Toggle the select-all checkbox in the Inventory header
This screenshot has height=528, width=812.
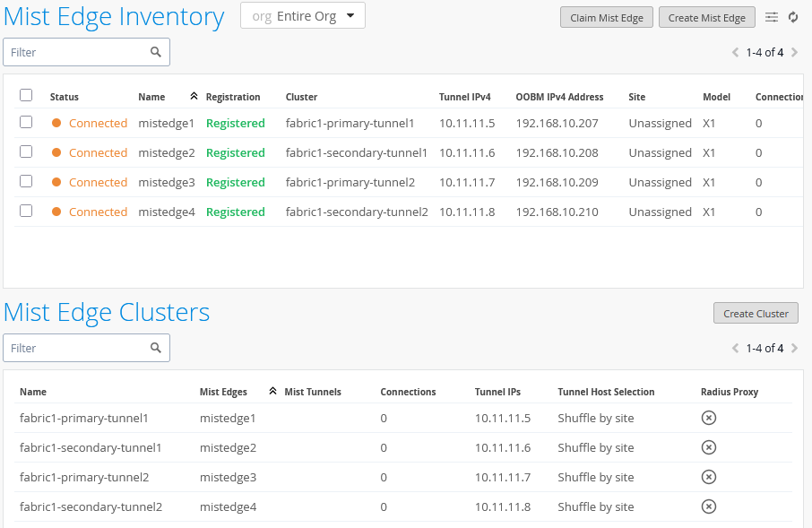[x=26, y=95]
